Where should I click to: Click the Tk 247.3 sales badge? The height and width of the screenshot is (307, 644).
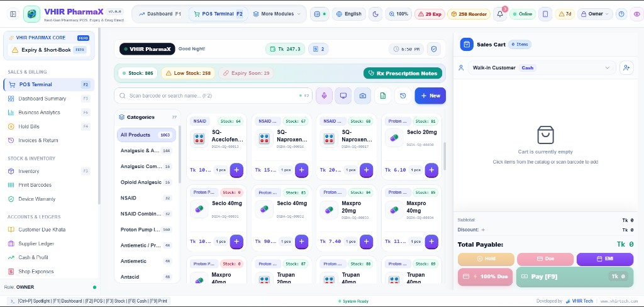(285, 49)
